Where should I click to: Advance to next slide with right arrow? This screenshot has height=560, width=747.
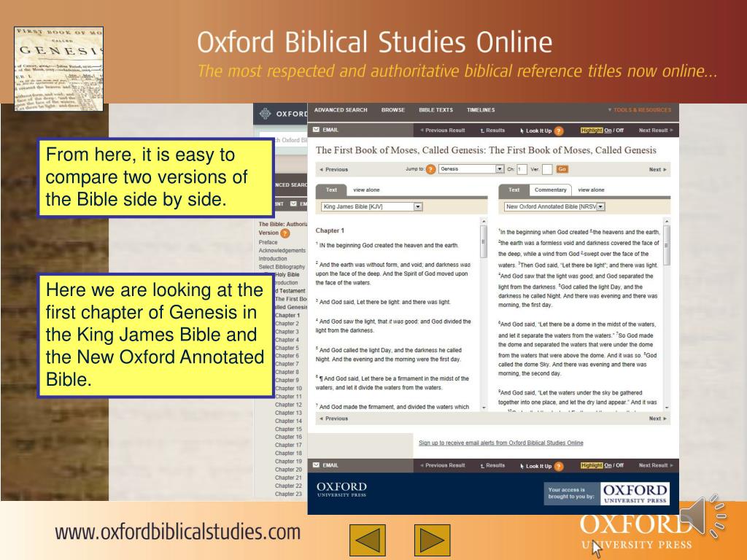[432, 540]
